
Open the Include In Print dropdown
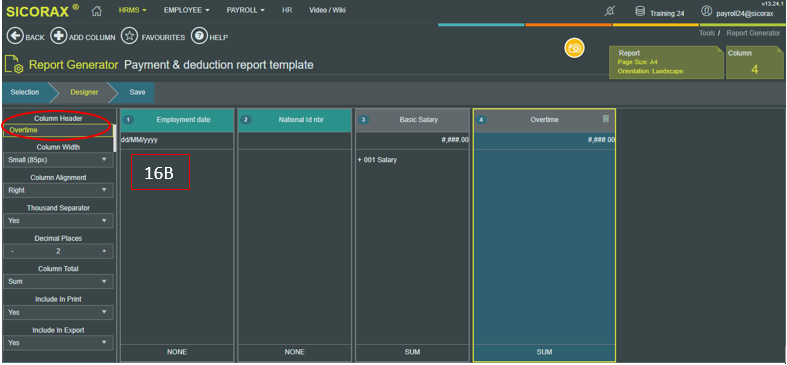click(58, 312)
